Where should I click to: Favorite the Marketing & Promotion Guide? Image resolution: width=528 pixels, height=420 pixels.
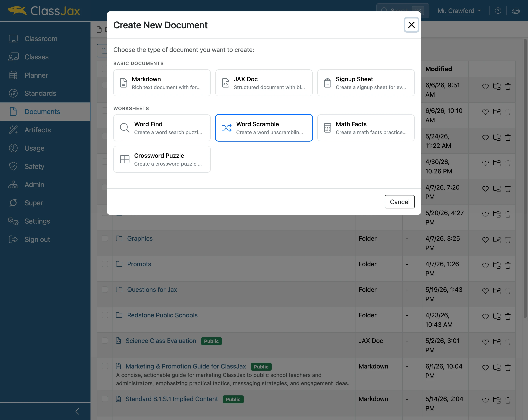point(485,368)
